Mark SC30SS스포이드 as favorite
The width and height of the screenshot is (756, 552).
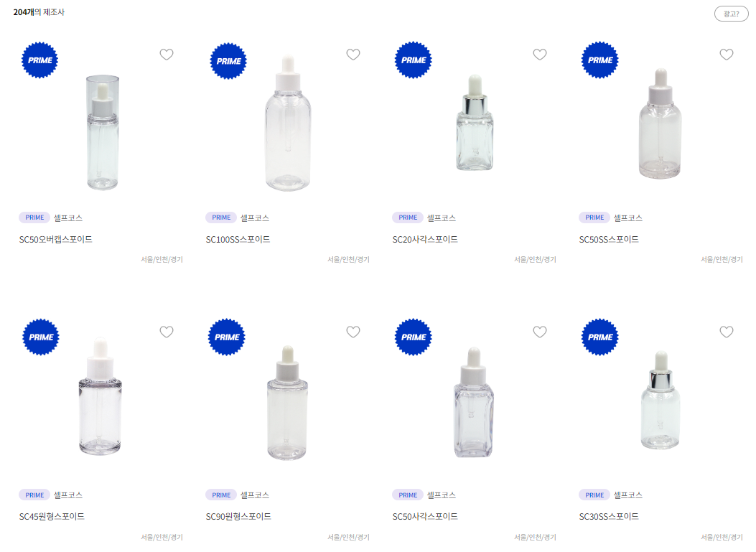click(726, 332)
